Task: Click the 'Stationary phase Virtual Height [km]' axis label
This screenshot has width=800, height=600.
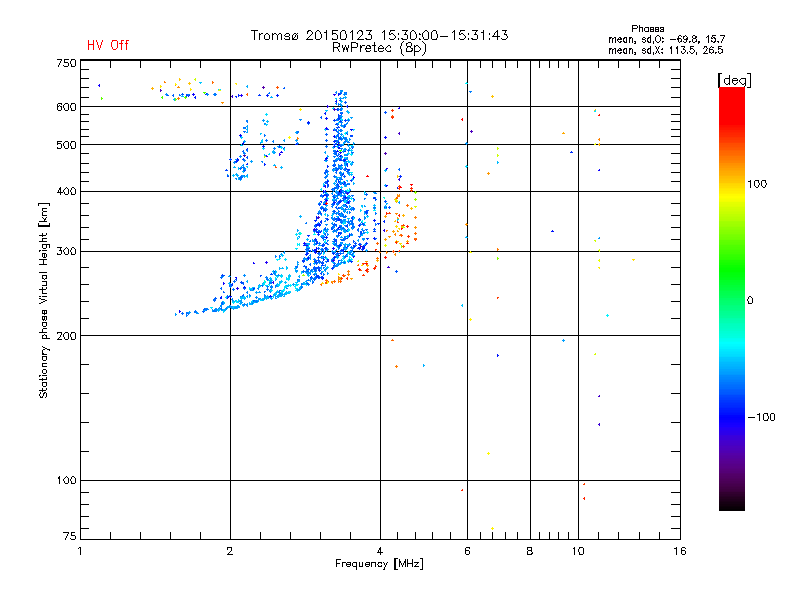Action: click(44, 300)
